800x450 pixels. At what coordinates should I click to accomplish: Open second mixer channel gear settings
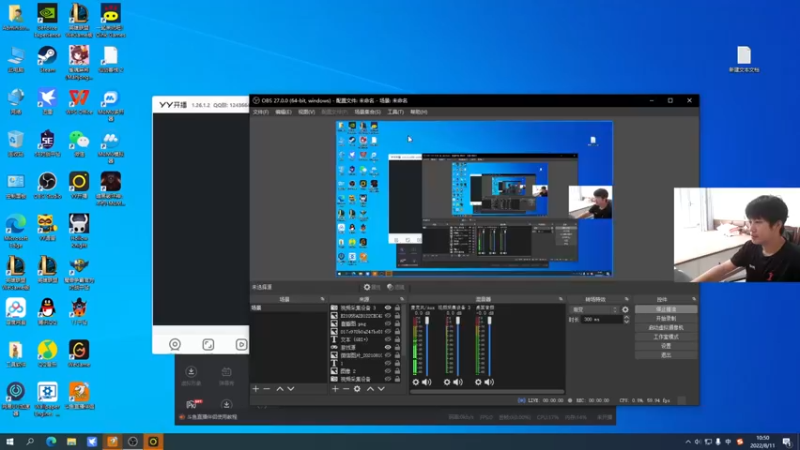pyautogui.click(x=447, y=382)
